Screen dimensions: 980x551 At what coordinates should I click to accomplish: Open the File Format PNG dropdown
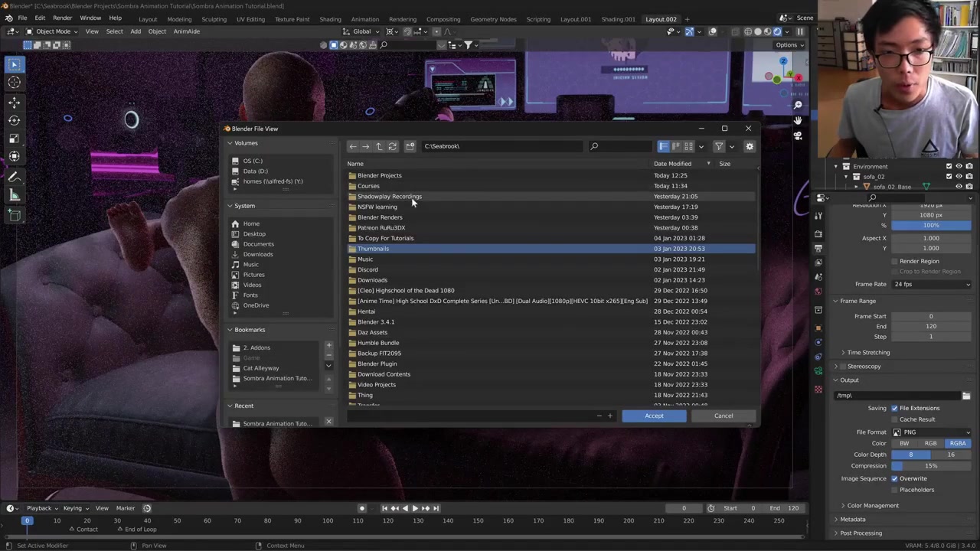[x=931, y=432]
